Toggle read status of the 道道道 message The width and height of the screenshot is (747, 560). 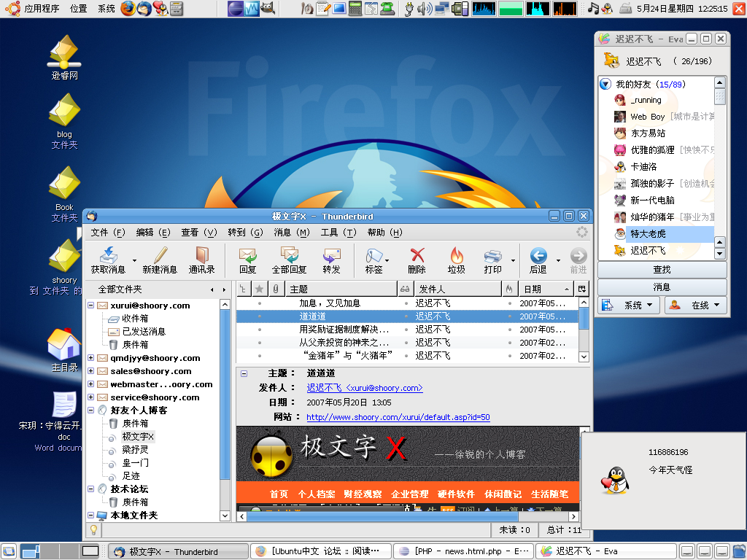pyautogui.click(x=406, y=316)
